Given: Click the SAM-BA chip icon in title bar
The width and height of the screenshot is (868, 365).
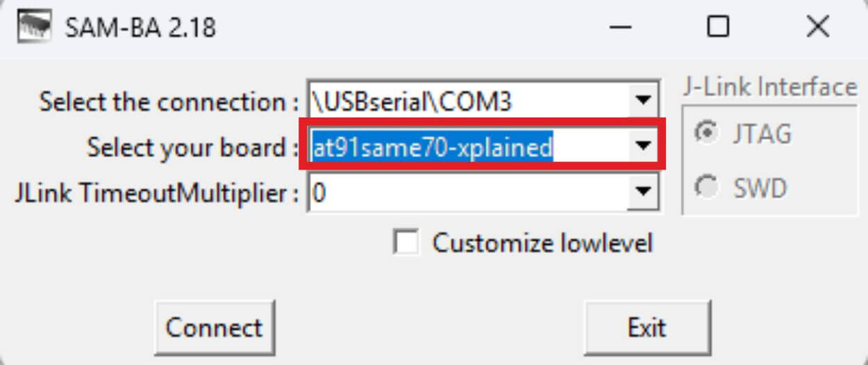Looking at the screenshot, I should coord(35,27).
